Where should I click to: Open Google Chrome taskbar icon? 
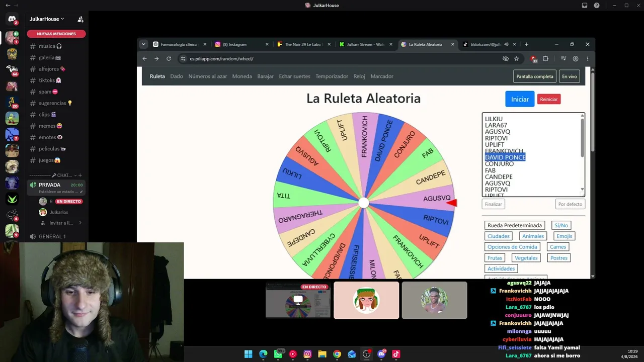[337, 354]
